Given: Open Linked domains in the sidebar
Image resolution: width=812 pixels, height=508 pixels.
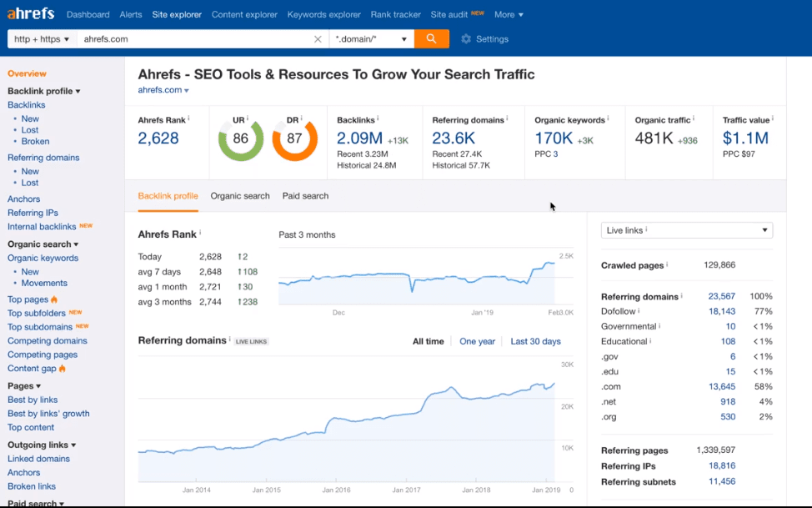Looking at the screenshot, I should point(38,459).
